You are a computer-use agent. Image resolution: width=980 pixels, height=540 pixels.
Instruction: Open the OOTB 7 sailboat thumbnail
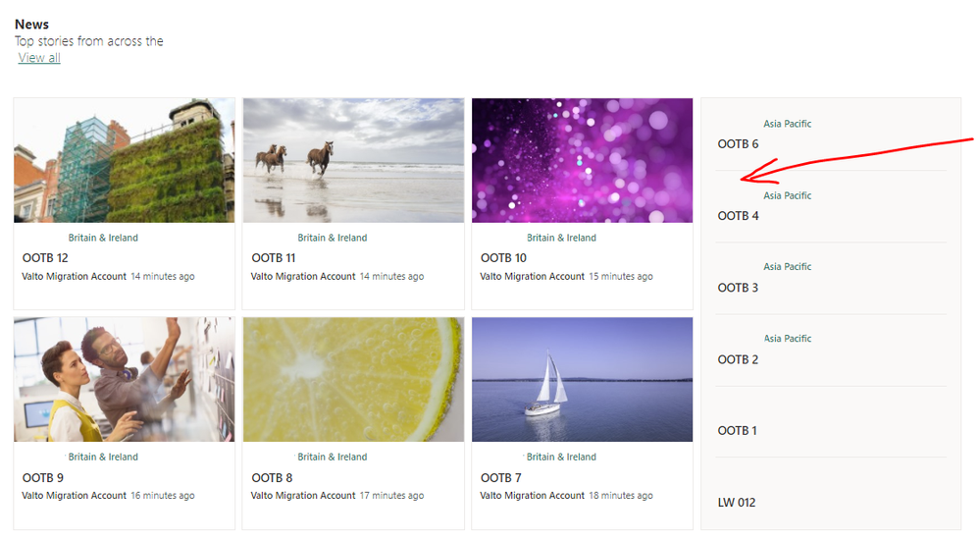pos(583,379)
